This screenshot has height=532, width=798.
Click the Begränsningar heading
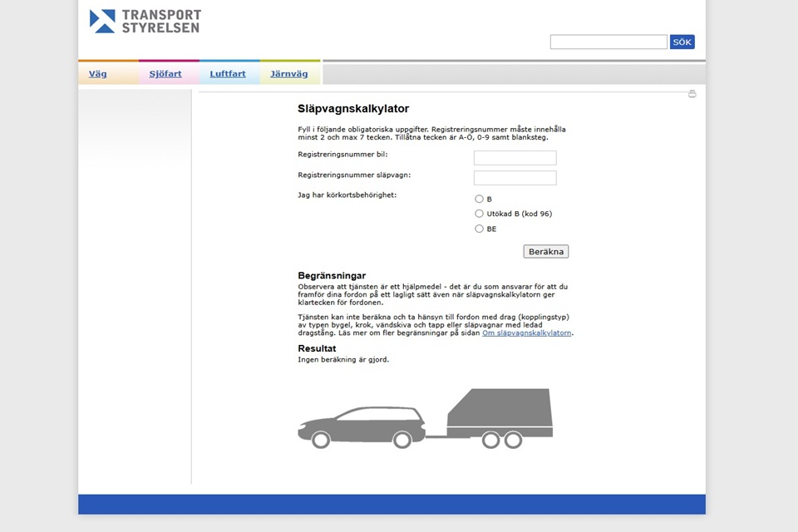click(x=332, y=276)
